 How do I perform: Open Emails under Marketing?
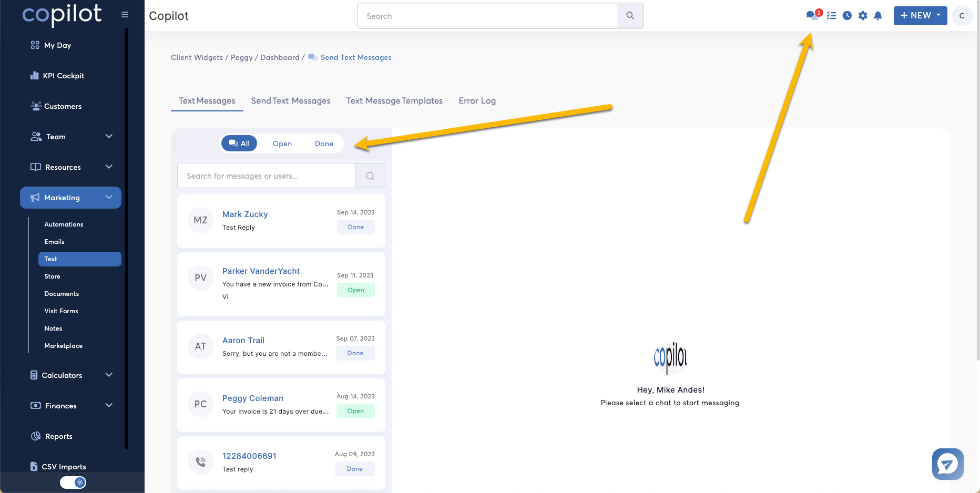pyautogui.click(x=54, y=242)
